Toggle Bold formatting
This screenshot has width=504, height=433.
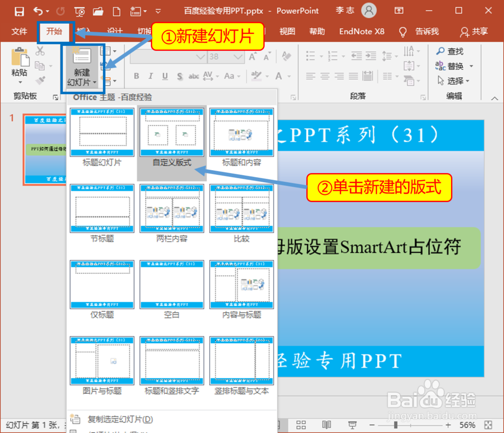[136, 76]
